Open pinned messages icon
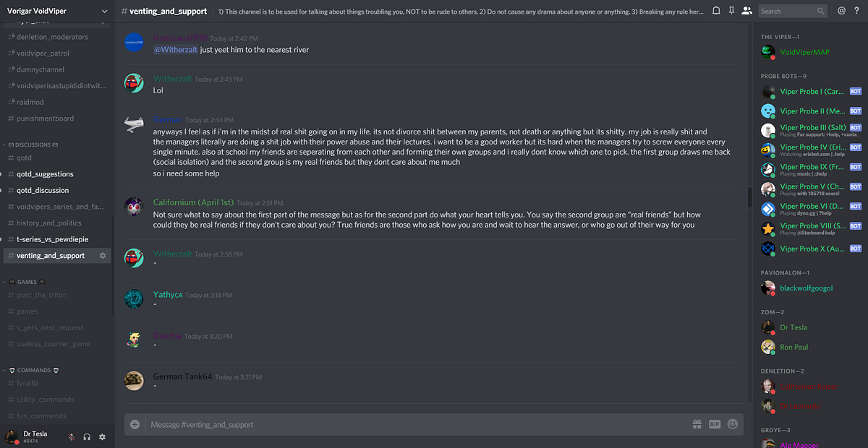 pyautogui.click(x=732, y=11)
